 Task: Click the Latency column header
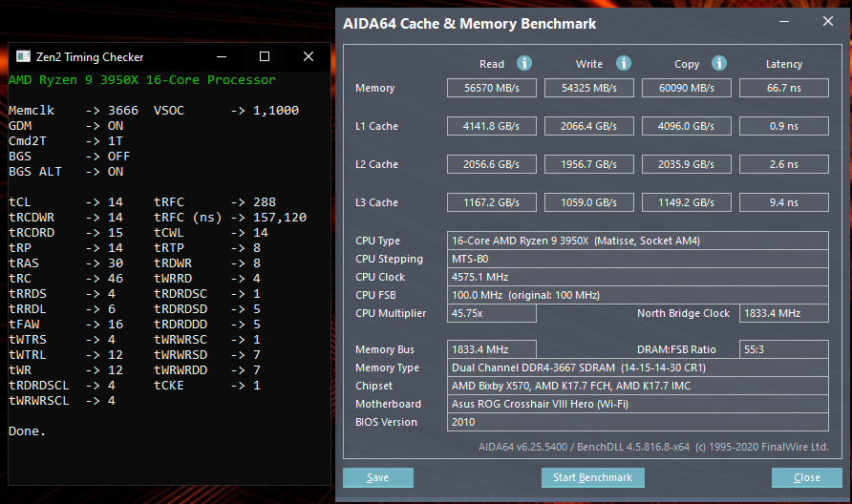tap(784, 64)
